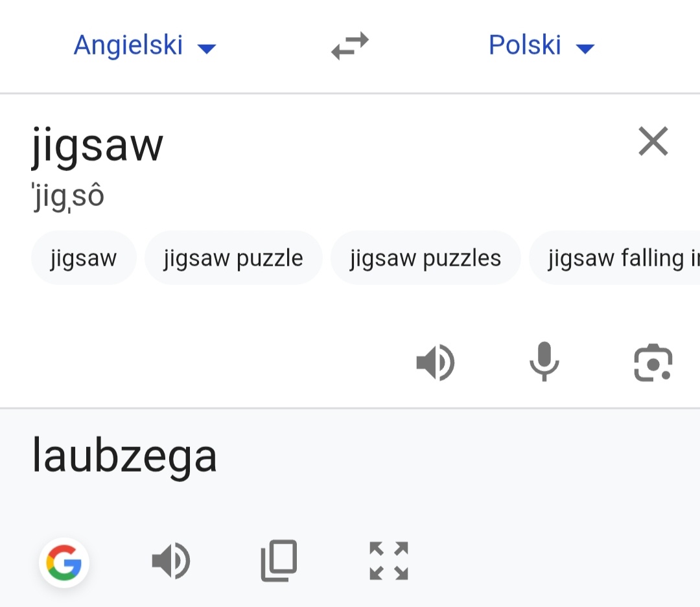Start voice input with microphone icon
Screen dimensions: 700x607
coord(544,361)
